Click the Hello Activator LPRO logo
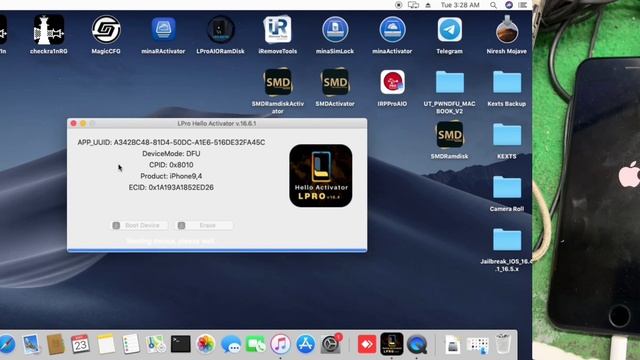640x360 pixels. 321,176
